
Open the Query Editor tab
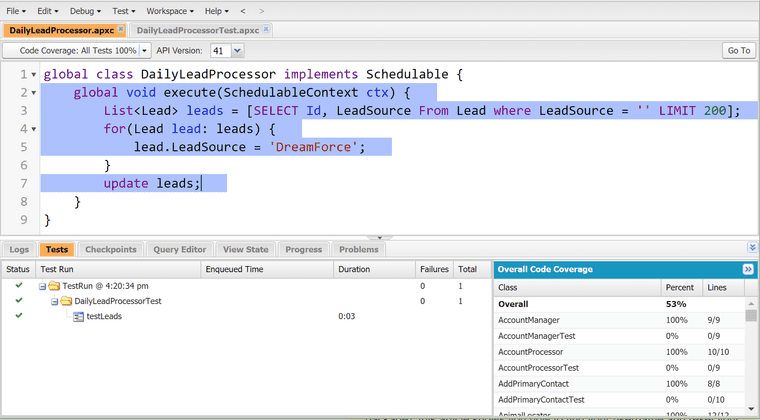point(180,249)
